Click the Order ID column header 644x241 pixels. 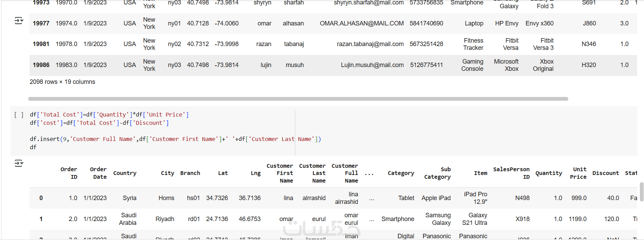(x=69, y=173)
